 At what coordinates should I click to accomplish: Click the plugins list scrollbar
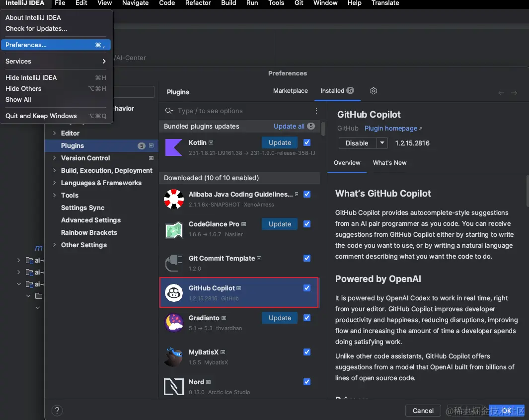[323, 129]
